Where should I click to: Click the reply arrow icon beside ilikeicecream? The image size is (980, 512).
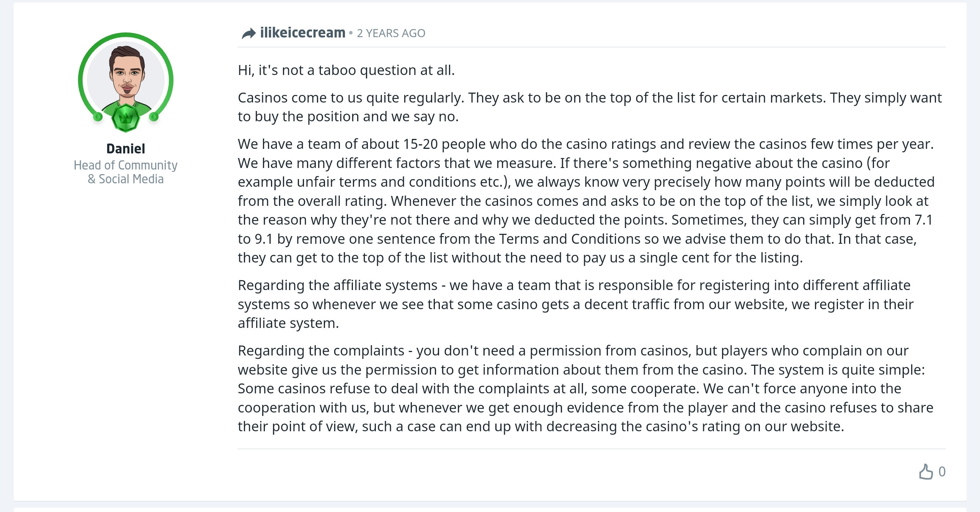(248, 34)
